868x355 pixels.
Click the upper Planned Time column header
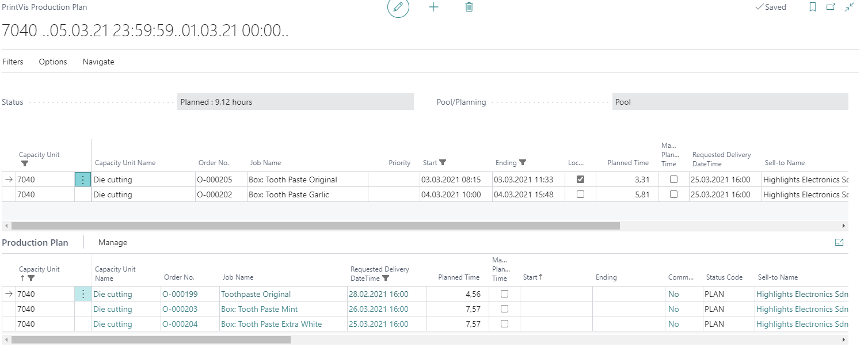[x=628, y=163]
